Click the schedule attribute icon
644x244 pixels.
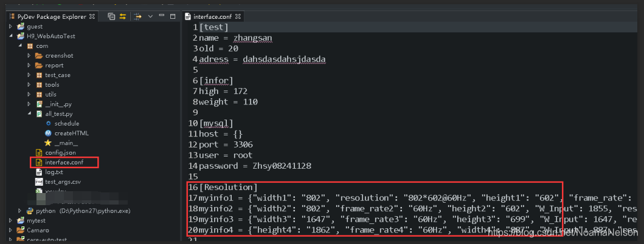(49, 123)
